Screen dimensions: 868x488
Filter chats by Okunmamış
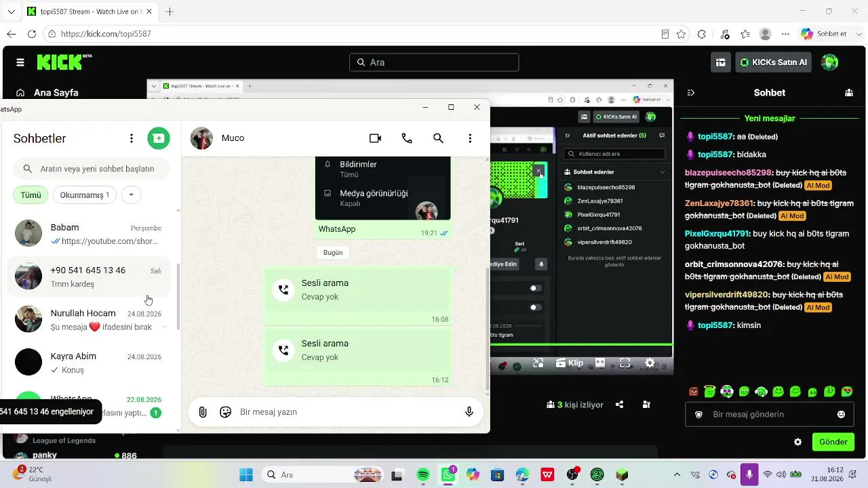click(x=85, y=195)
